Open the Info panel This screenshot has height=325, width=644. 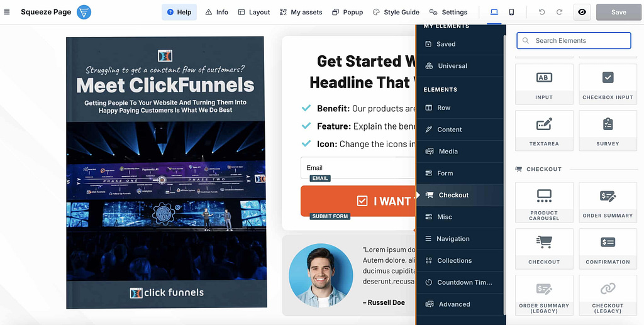[x=217, y=13]
